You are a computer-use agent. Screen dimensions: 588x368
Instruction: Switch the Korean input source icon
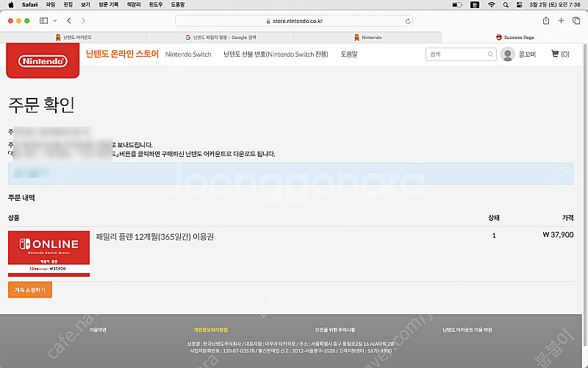pos(475,5)
